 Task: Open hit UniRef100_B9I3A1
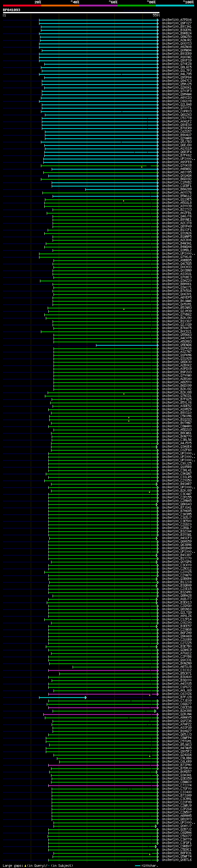click(x=176, y=26)
